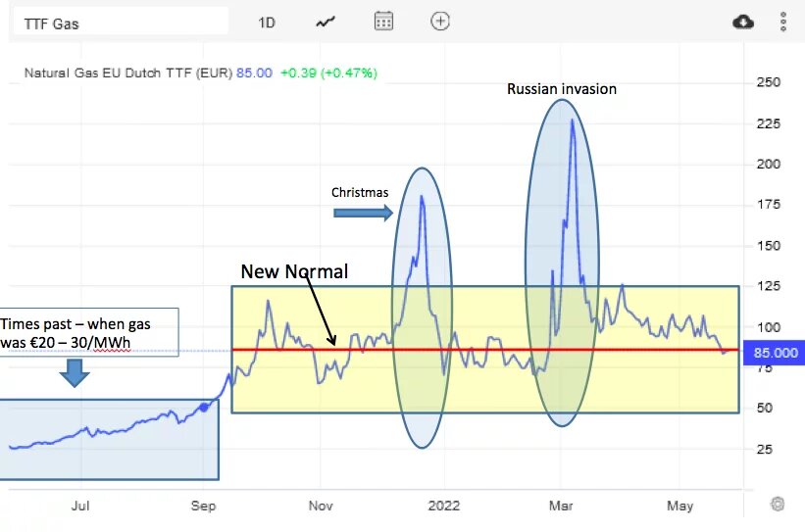Click the 'May' x-axis label

tap(679, 506)
